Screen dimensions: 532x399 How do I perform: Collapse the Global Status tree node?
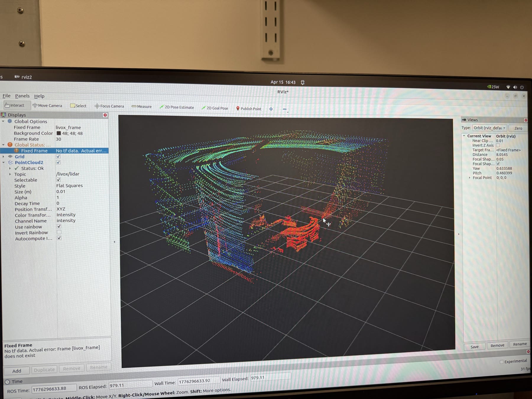(x=3, y=145)
